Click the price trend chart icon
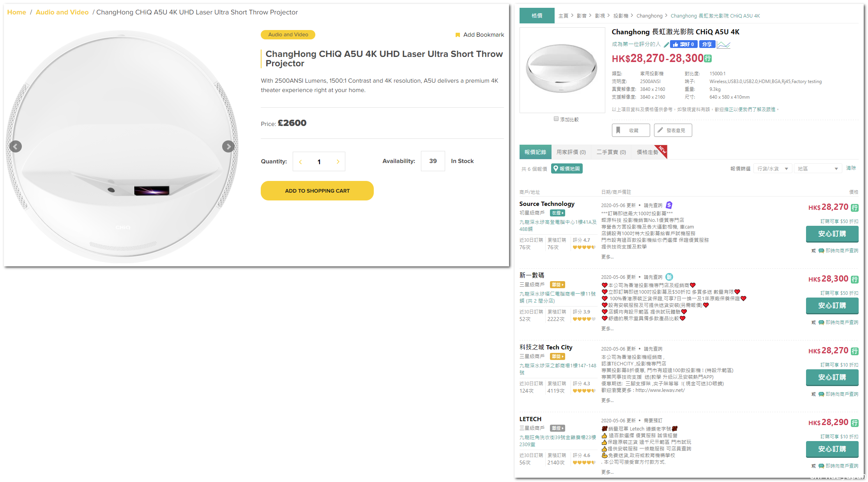Viewport: 868px width, 482px height. (723, 44)
